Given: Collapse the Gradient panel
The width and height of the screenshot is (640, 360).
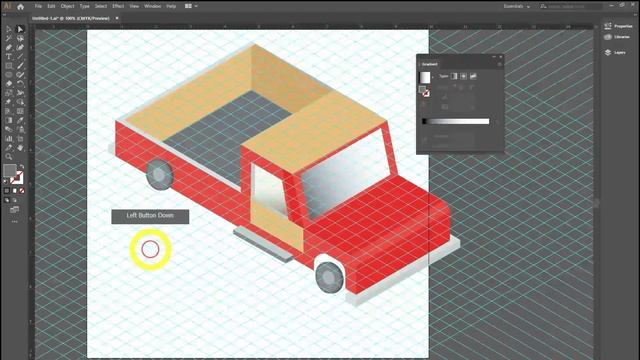Looking at the screenshot, I should point(494,57).
